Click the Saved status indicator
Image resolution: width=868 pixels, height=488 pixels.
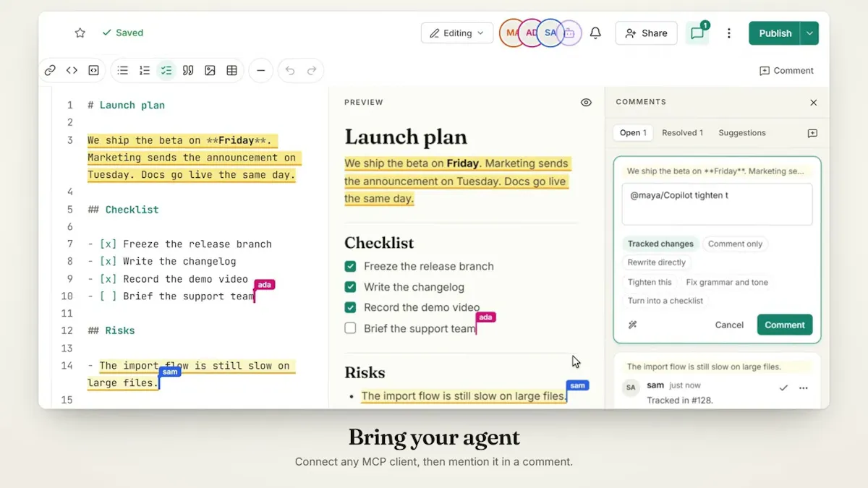122,33
